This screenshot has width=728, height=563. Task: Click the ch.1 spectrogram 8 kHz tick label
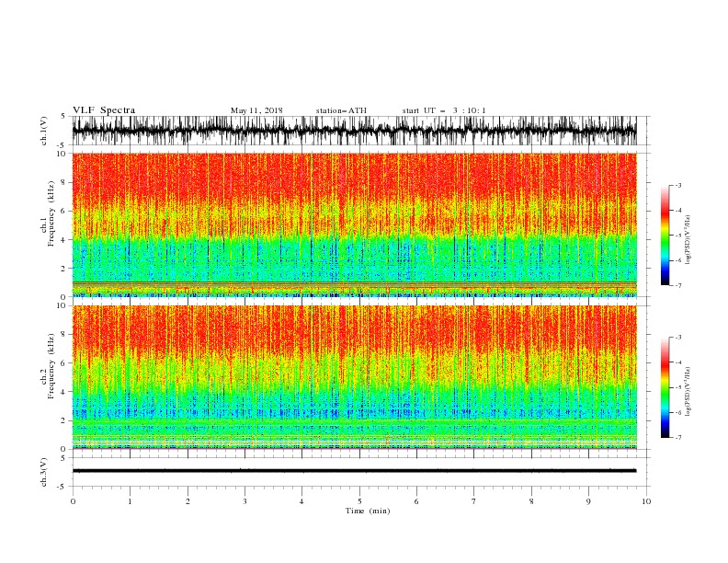(x=64, y=182)
